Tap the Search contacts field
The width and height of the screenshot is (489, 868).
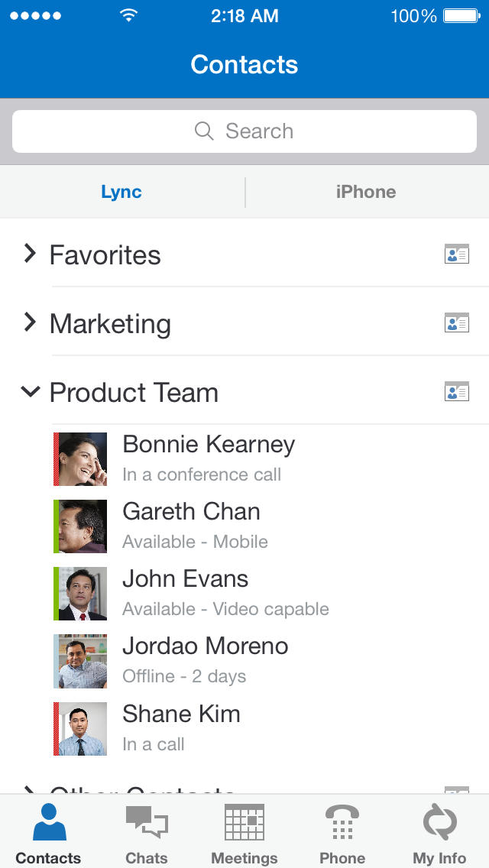tap(244, 131)
